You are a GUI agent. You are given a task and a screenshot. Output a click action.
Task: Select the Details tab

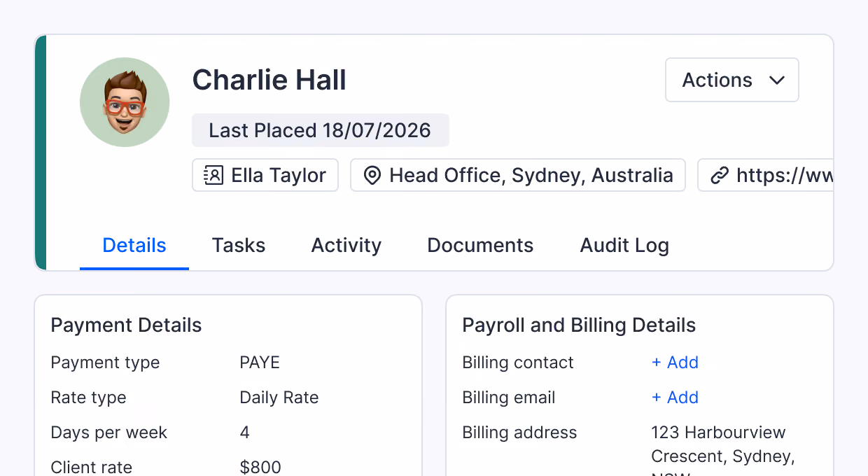pos(134,246)
